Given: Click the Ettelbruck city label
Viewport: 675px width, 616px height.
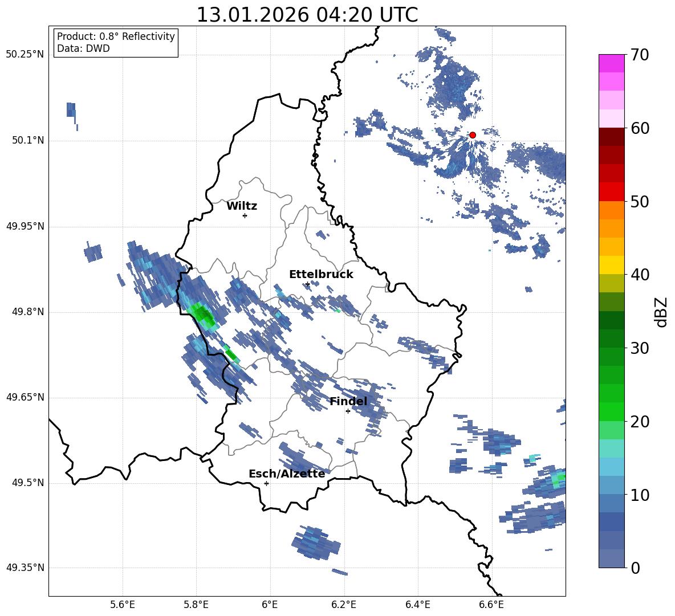Looking at the screenshot, I should coord(321,275).
